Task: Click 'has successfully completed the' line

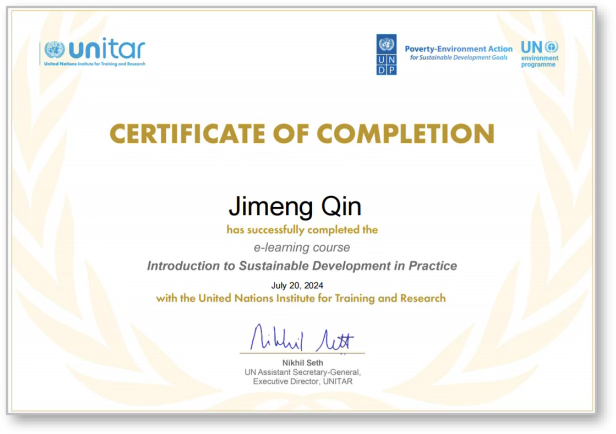Action: tap(301, 229)
